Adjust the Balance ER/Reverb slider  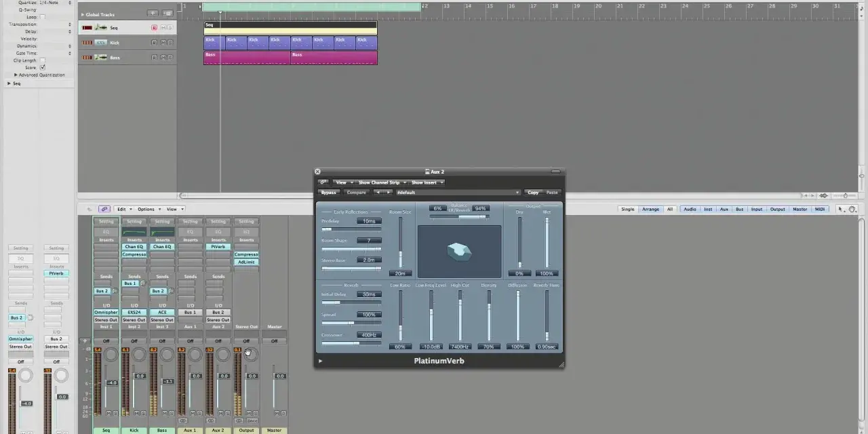tap(460, 217)
